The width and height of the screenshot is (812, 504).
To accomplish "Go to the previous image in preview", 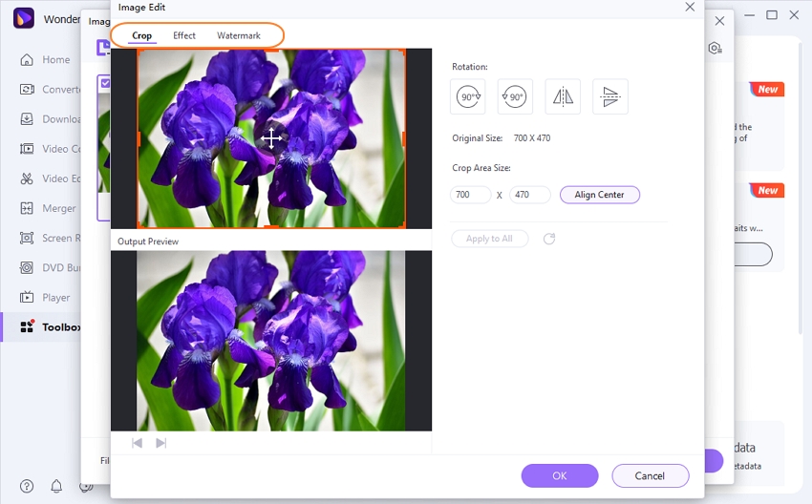I will pyautogui.click(x=137, y=443).
